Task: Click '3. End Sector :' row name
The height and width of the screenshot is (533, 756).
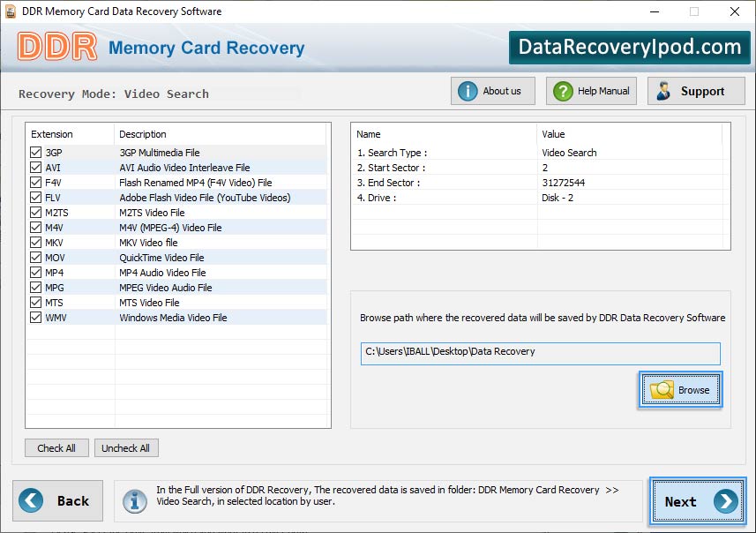Action: tap(388, 183)
